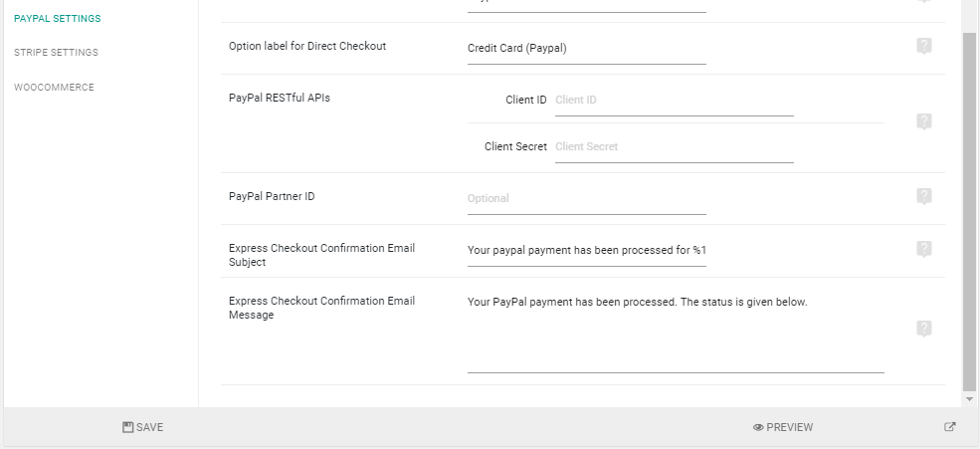The width and height of the screenshot is (980, 449).
Task: Click help icon for Direct Checkout option label
Action: click(923, 46)
